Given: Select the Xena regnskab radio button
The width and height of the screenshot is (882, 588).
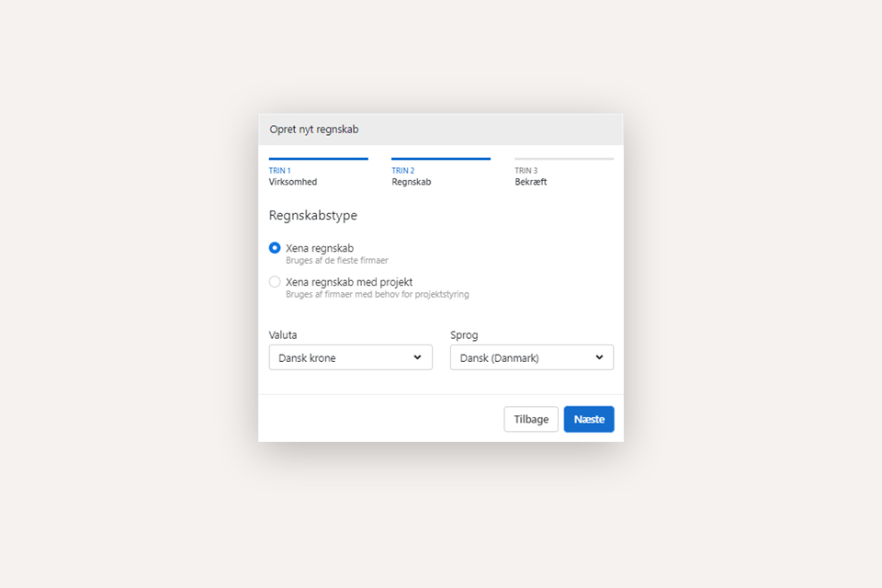Looking at the screenshot, I should [x=275, y=248].
